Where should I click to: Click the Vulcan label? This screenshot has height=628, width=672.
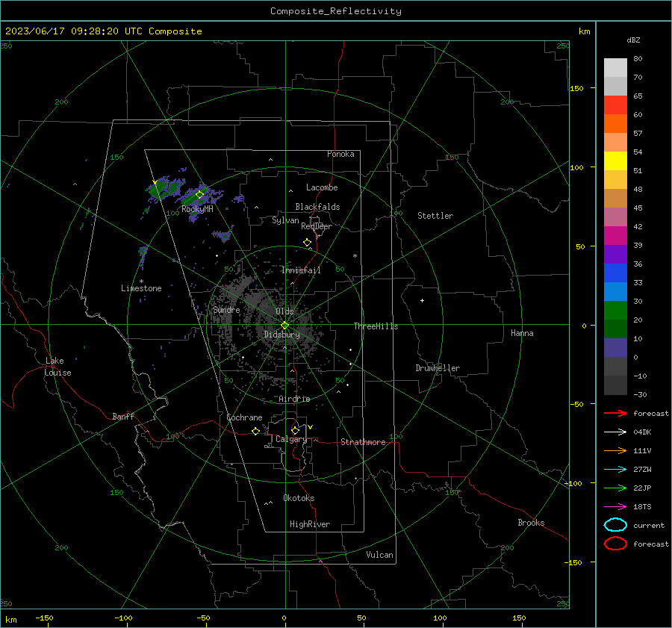click(379, 555)
